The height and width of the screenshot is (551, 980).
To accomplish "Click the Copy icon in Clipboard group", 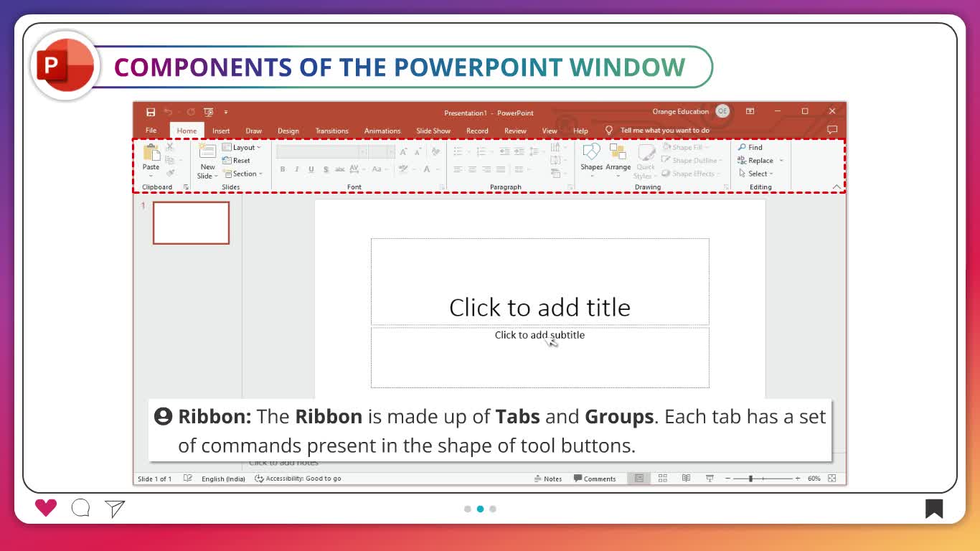I will 170,159.
